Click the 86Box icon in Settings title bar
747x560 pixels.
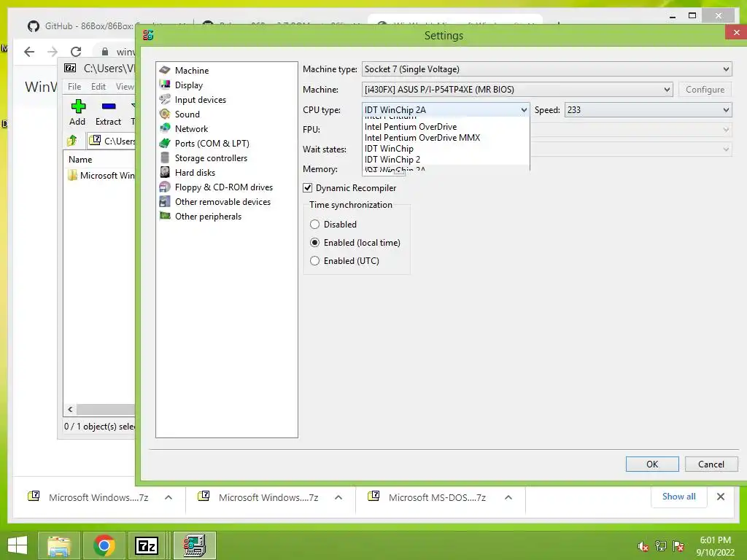point(148,35)
